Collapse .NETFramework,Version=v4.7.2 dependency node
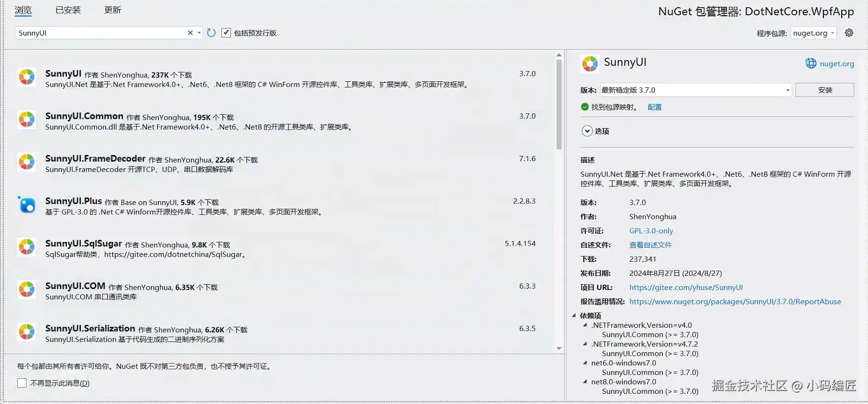The image size is (868, 404). point(585,344)
